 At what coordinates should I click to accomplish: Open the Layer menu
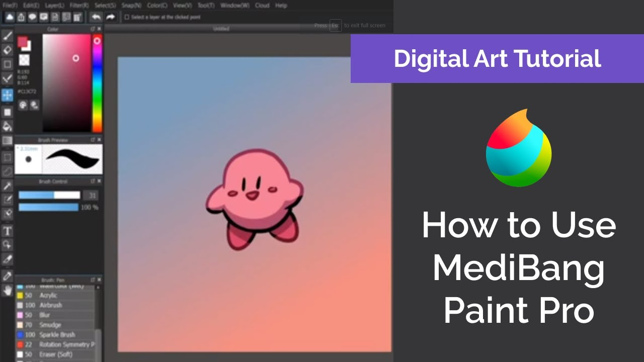click(x=54, y=6)
